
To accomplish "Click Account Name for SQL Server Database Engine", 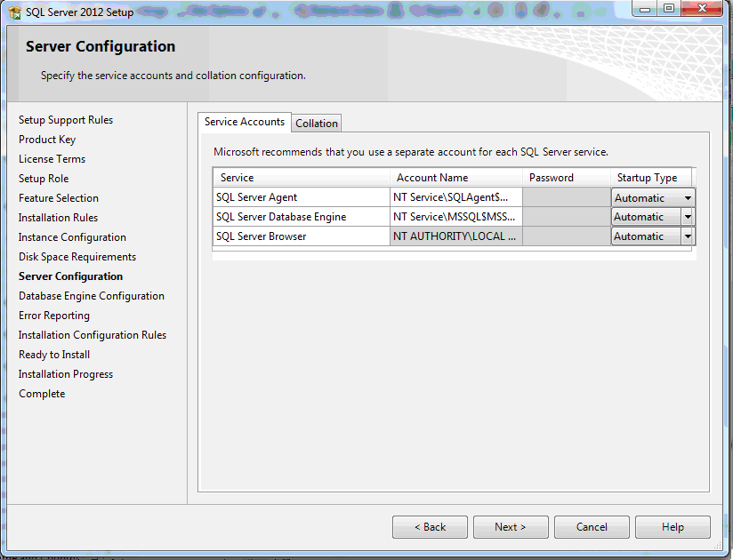I will [455, 217].
